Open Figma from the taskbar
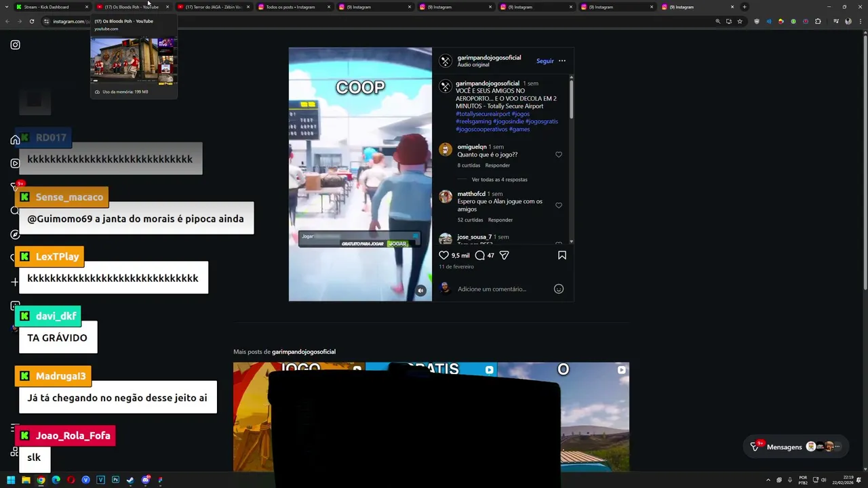 tap(160, 480)
